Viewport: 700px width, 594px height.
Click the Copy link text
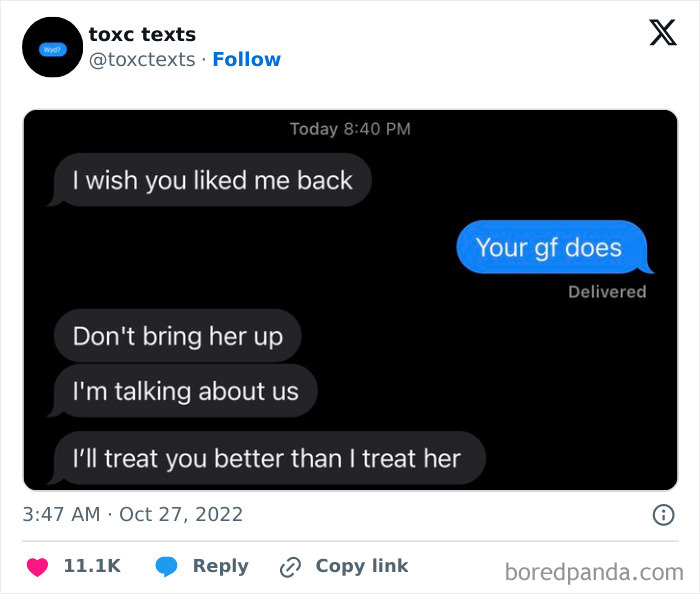click(362, 566)
